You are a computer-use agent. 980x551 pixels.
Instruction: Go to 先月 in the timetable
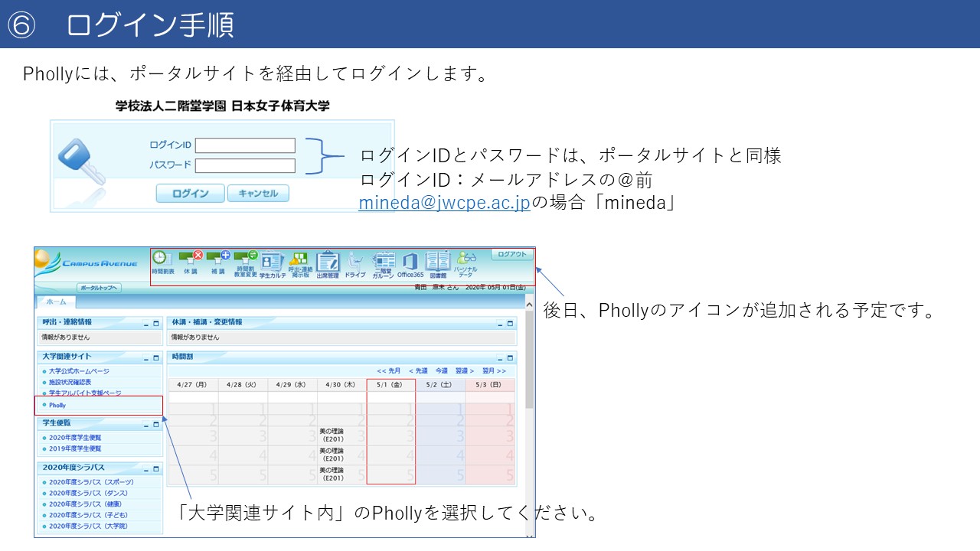click(x=388, y=371)
